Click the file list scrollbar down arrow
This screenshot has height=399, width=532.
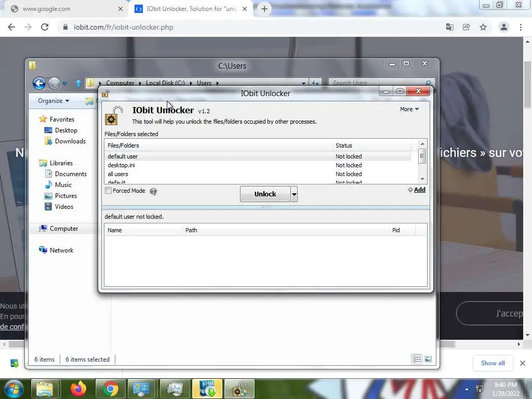click(422, 179)
